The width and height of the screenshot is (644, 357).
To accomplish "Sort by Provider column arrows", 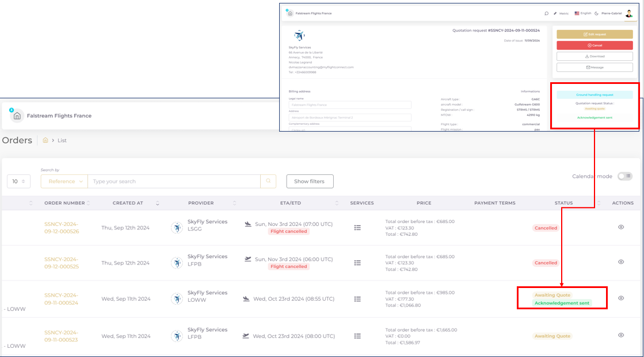I will click(234, 203).
